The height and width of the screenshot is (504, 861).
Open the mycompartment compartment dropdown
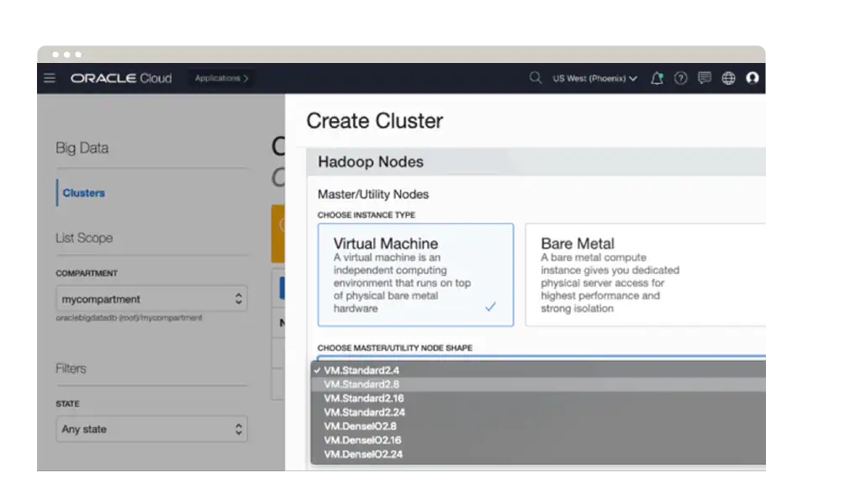pos(151,299)
